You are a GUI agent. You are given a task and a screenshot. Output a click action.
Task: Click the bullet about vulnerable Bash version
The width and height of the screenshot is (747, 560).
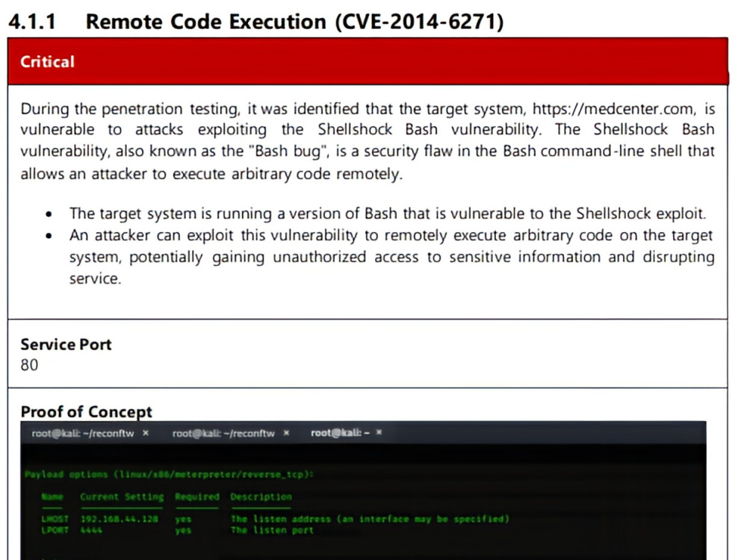387,214
